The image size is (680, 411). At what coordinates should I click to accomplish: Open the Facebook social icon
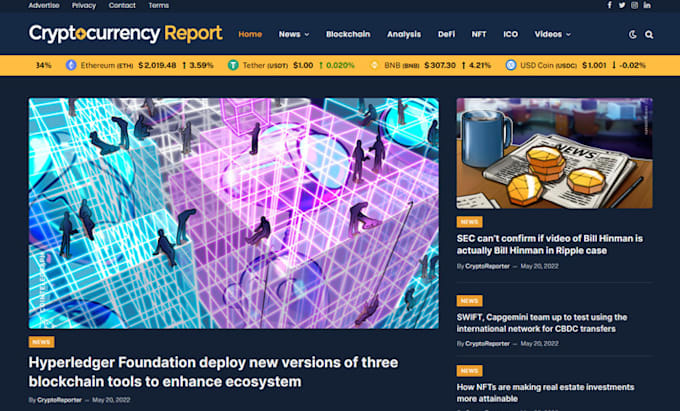[x=609, y=5]
